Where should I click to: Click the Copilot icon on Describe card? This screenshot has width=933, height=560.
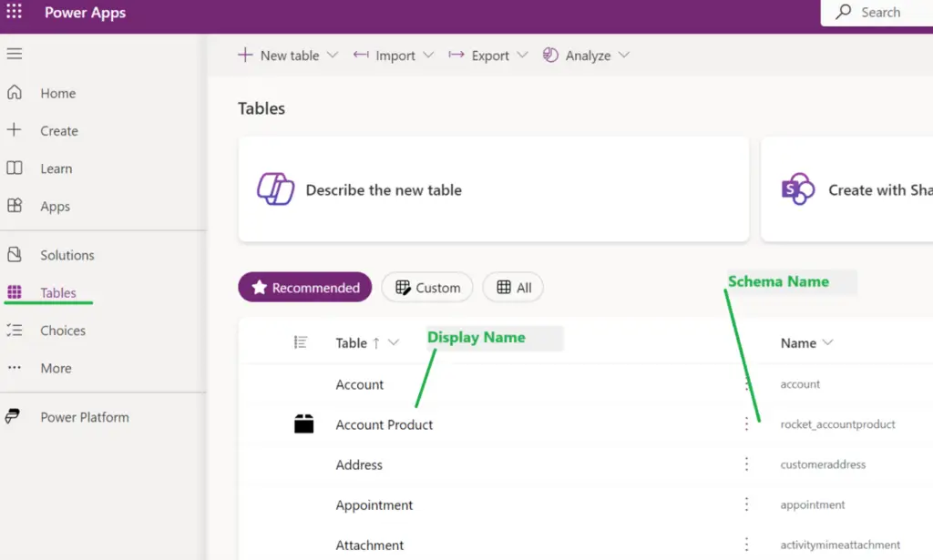tap(275, 189)
